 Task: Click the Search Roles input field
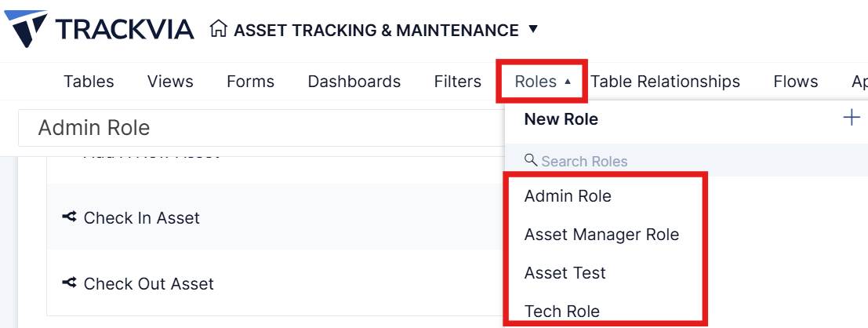686,161
